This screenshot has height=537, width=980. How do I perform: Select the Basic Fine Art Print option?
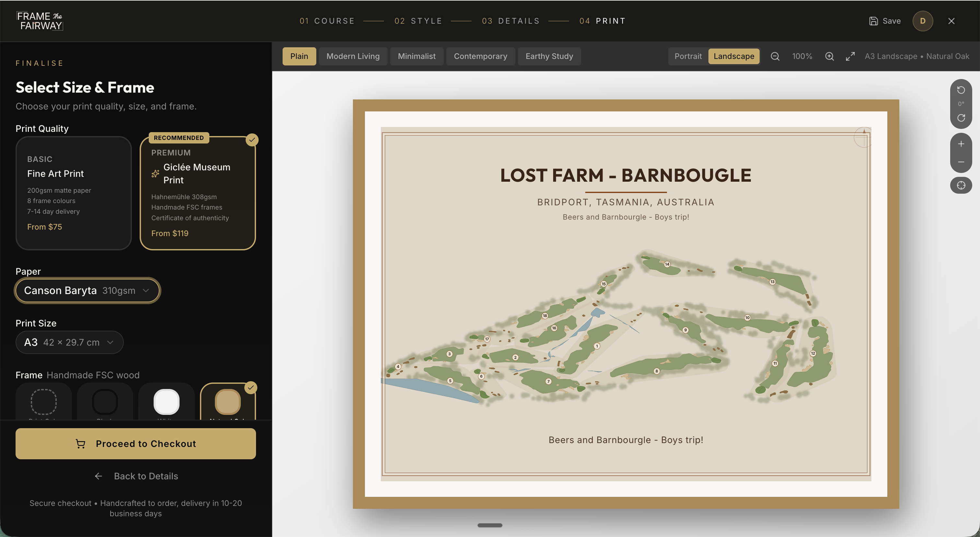coord(74,193)
